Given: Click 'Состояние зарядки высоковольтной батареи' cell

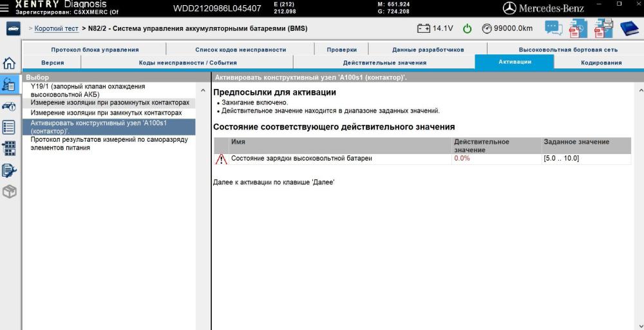Looking at the screenshot, I should point(340,159).
